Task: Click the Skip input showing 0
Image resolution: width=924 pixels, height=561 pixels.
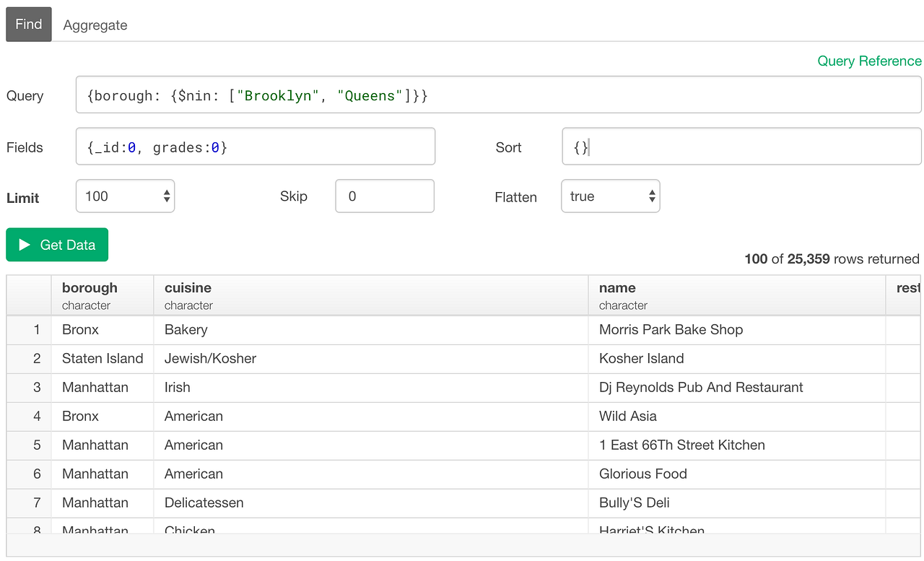Action: coord(384,196)
